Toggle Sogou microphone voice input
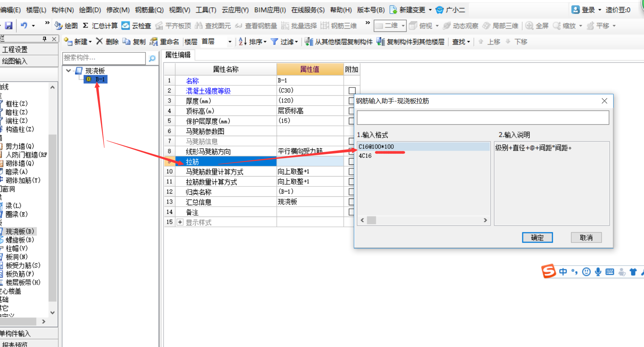 tap(598, 272)
